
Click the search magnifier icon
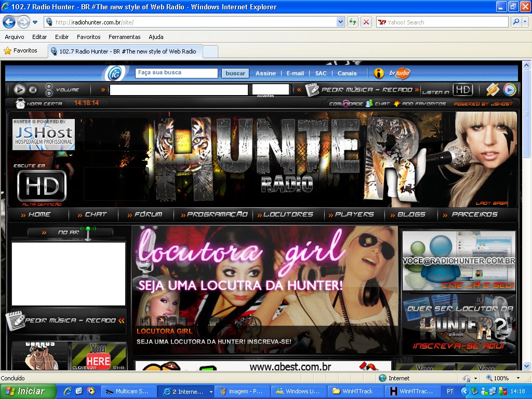tap(516, 22)
